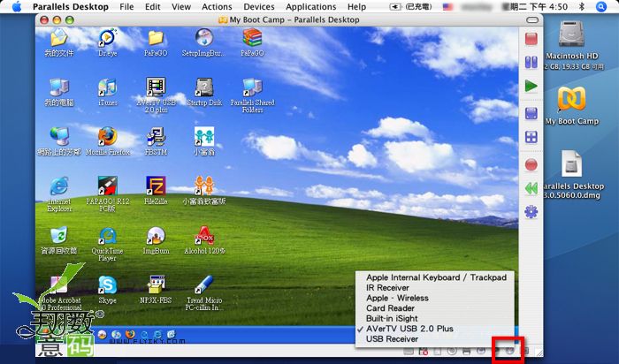Pause the virtual machine with the blue pause icon

coord(531,63)
